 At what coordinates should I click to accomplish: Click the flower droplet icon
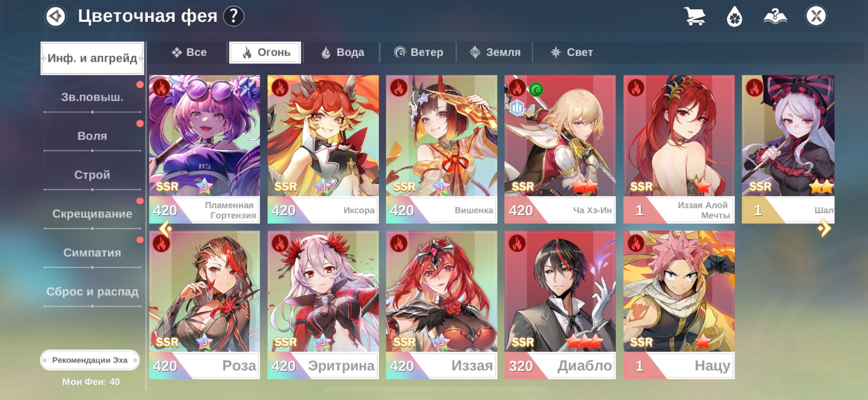pos(735,16)
